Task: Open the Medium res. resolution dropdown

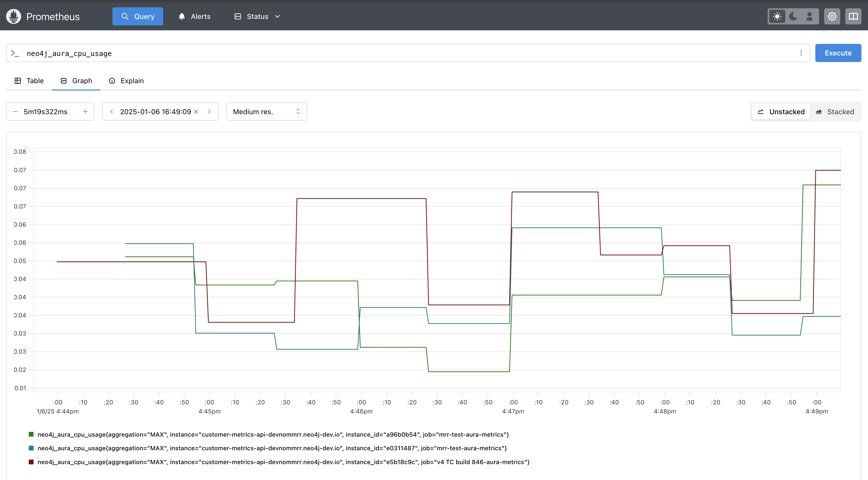Action: pos(267,111)
